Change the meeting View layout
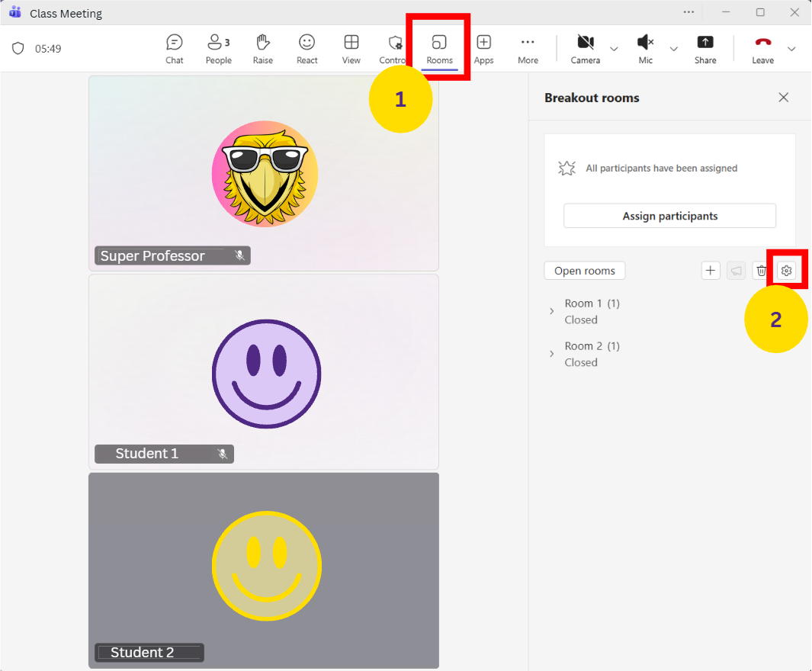Viewport: 812px width, 671px height. pyautogui.click(x=351, y=48)
